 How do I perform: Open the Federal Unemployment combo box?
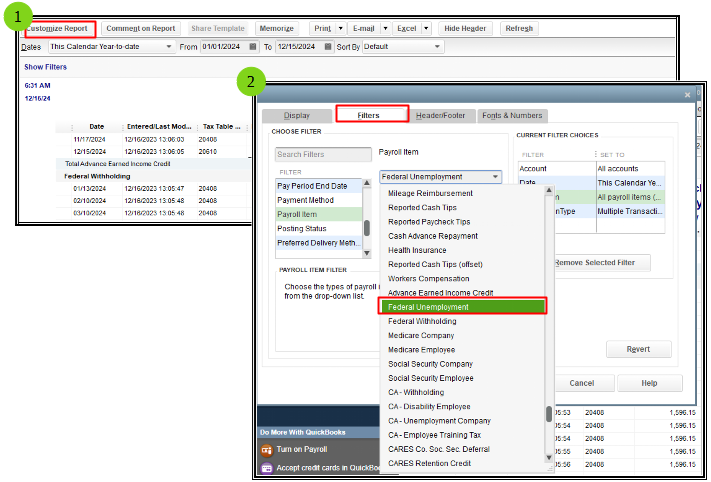[440, 177]
